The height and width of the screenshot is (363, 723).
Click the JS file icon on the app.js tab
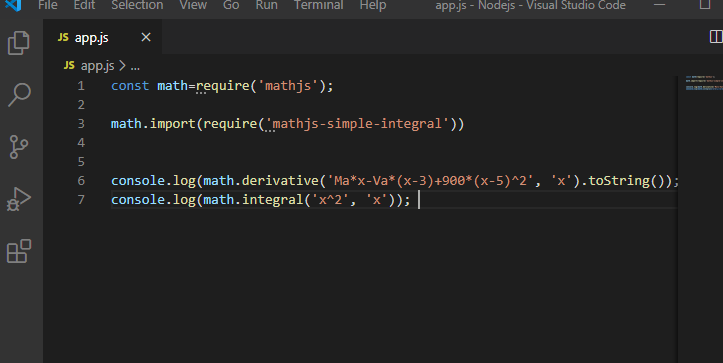point(63,37)
